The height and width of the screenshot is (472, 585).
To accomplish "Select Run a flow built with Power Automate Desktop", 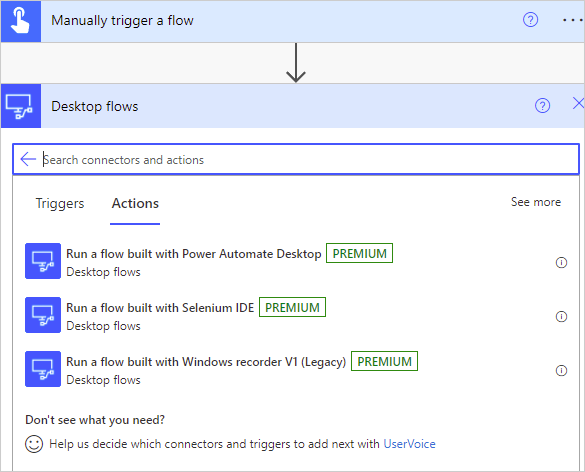I will tap(295, 262).
